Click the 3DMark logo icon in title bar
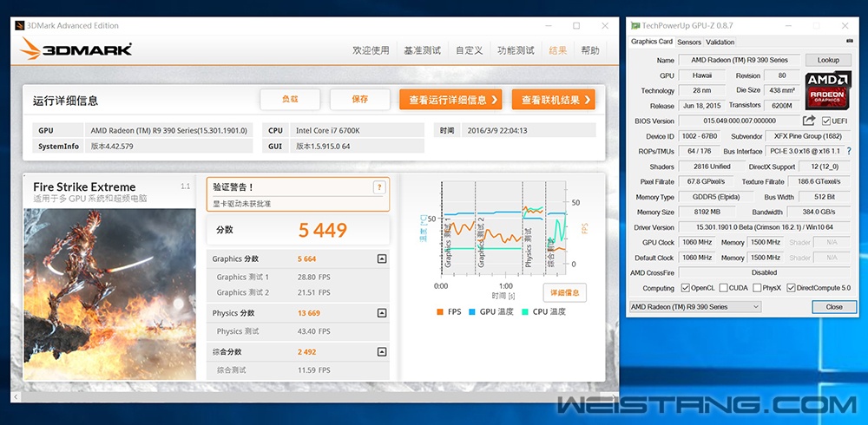This screenshot has height=425, width=868. [x=19, y=25]
